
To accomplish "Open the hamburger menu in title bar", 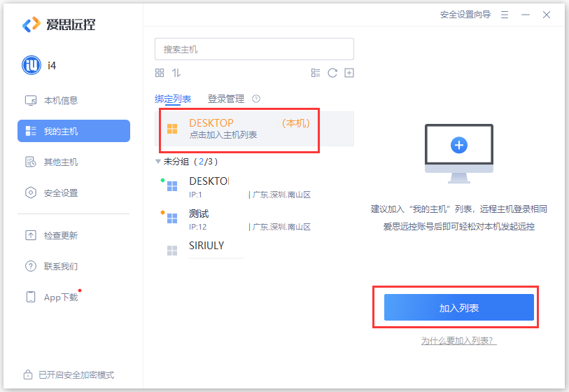I will coord(505,15).
